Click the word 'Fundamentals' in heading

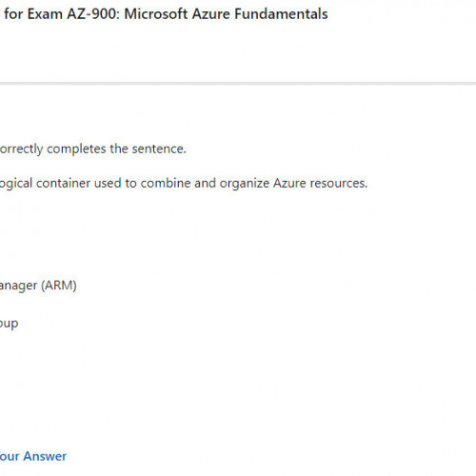coord(281,14)
